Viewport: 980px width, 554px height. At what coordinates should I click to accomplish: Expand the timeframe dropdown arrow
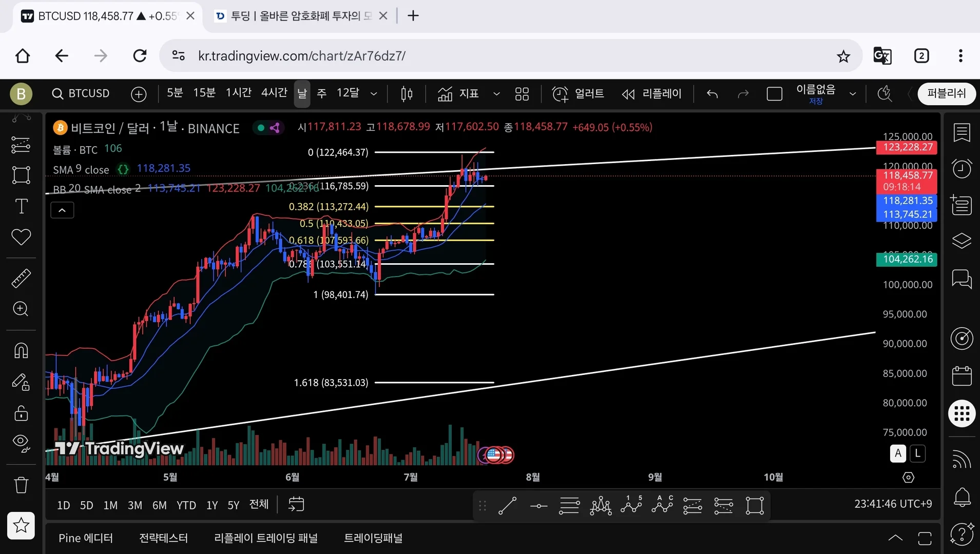pyautogui.click(x=374, y=94)
